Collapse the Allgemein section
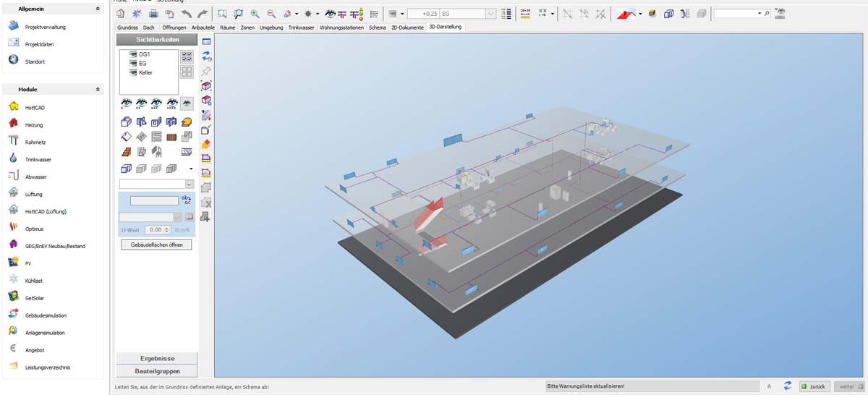 point(98,9)
